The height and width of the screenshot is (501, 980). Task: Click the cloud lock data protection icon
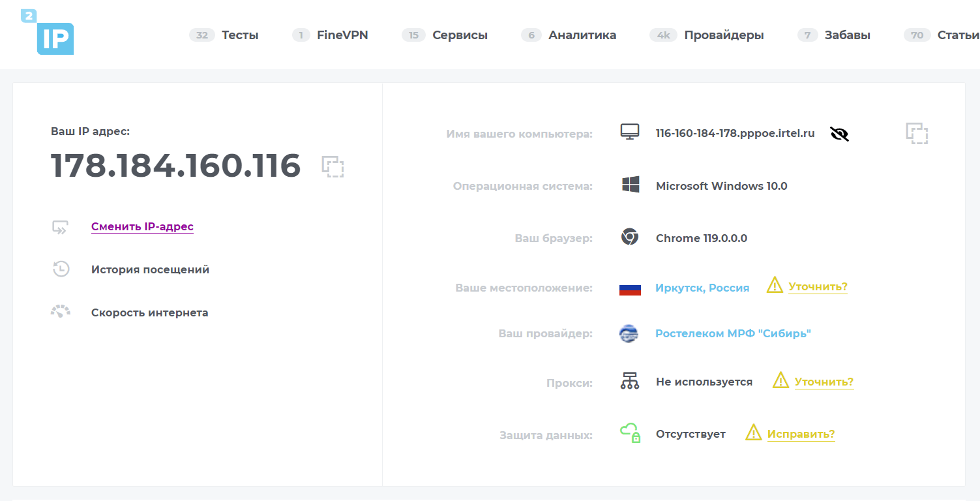630,433
